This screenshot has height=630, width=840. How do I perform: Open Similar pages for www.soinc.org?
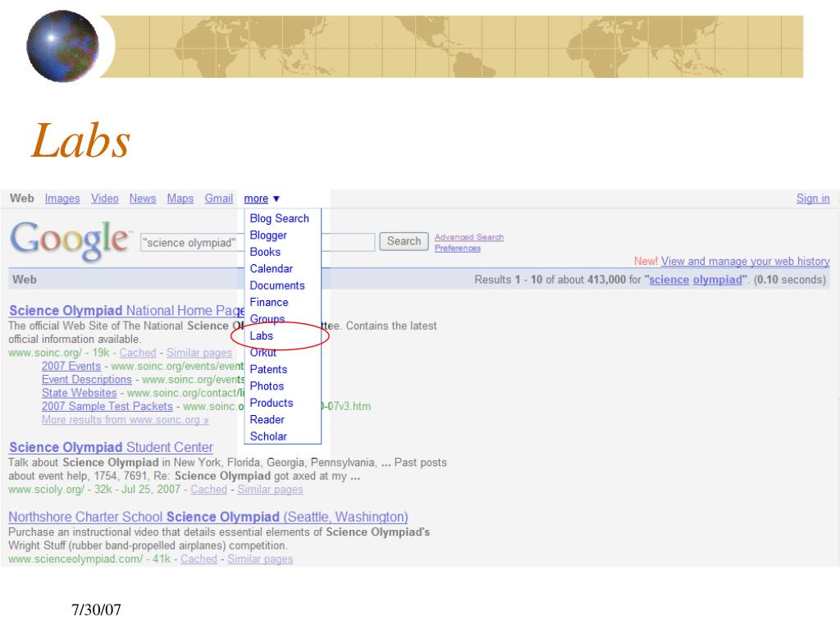tap(199, 353)
